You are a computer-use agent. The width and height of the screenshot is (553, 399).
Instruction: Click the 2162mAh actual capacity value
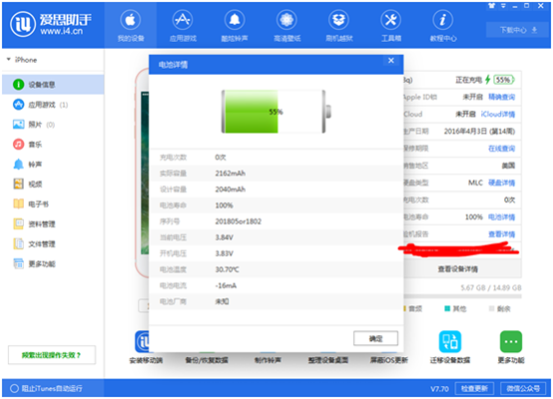[230, 173]
